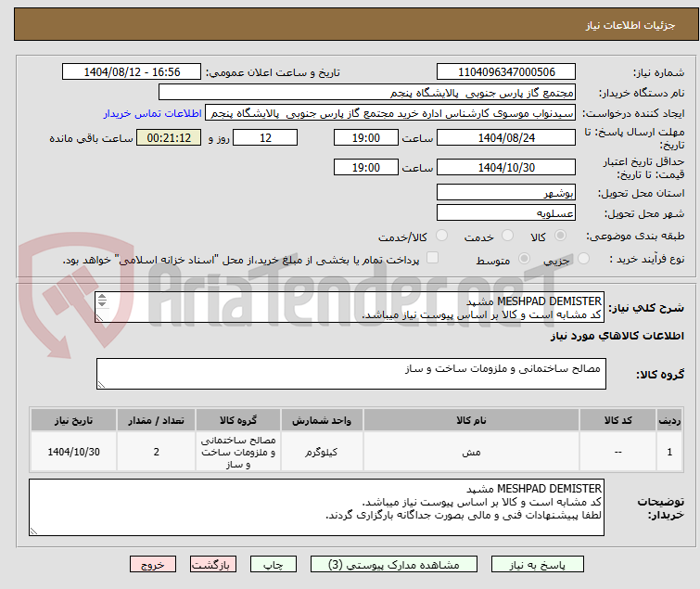The width and height of the screenshot is (700, 589).
Task: Click the exit (خروج) button
Action: (x=153, y=565)
